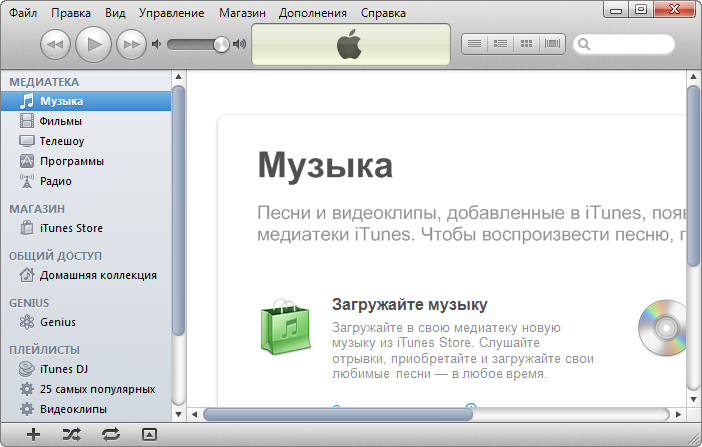
Task: Open the Файл menu
Action: [22, 13]
